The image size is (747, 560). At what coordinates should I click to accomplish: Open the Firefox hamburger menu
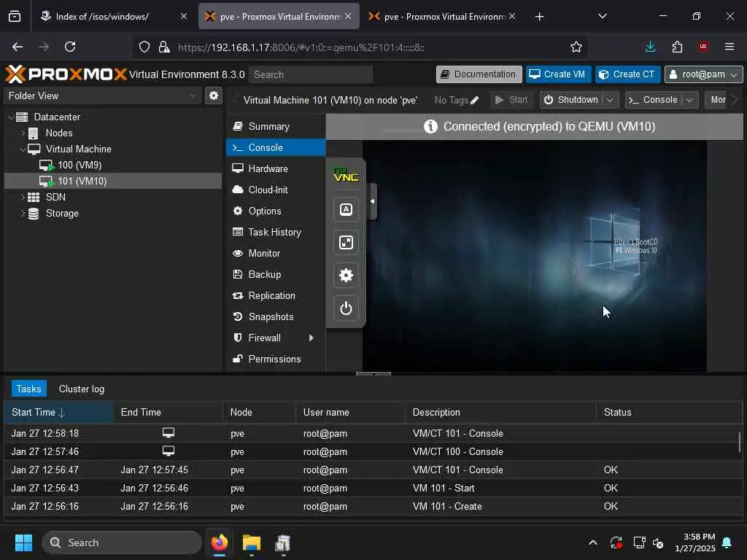pos(729,47)
